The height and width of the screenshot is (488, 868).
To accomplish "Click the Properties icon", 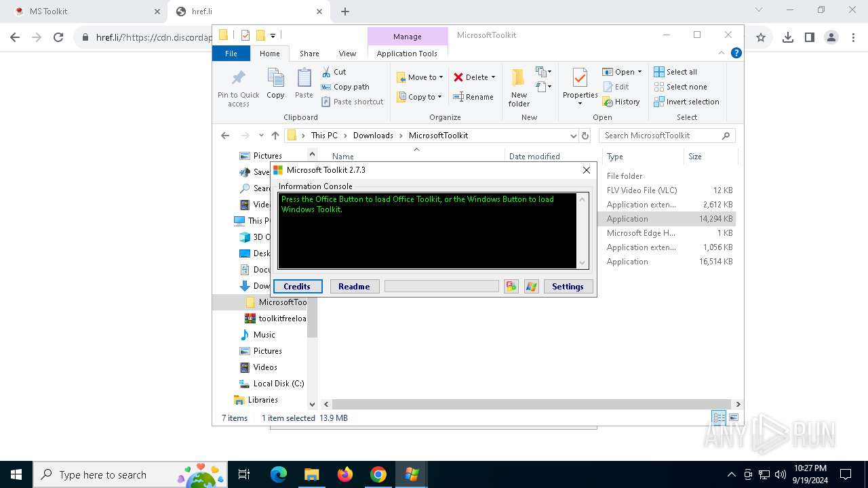I will click(x=580, y=79).
